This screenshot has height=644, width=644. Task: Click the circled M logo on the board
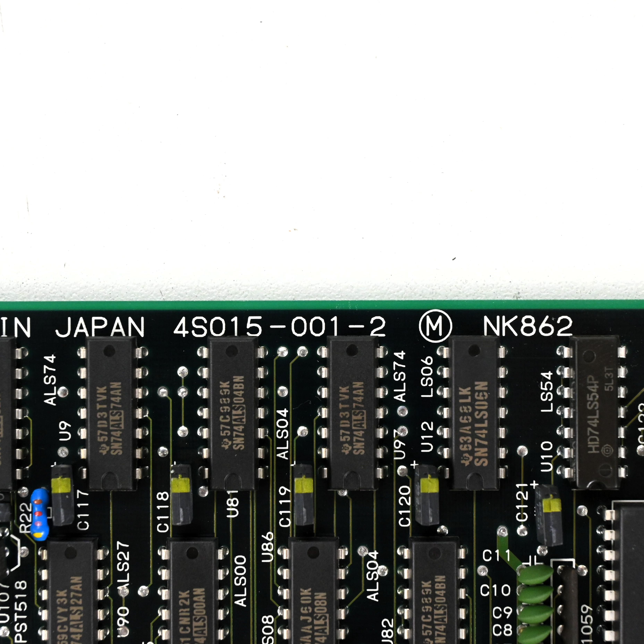coord(435,326)
